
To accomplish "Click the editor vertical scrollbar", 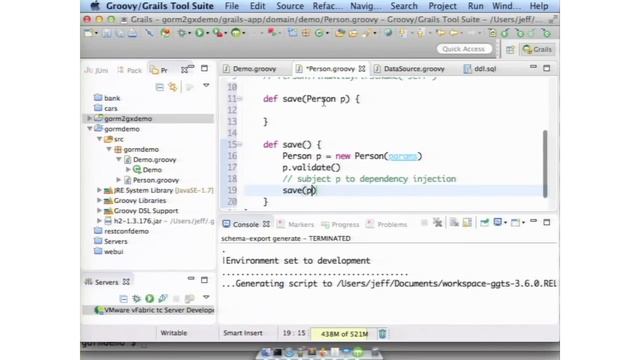I will pyautogui.click(x=545, y=164).
